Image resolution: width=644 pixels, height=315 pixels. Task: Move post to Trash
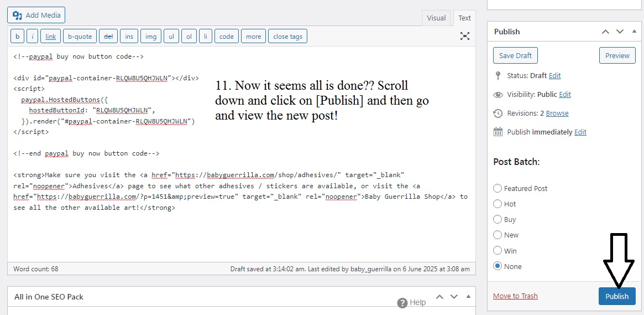(x=515, y=296)
